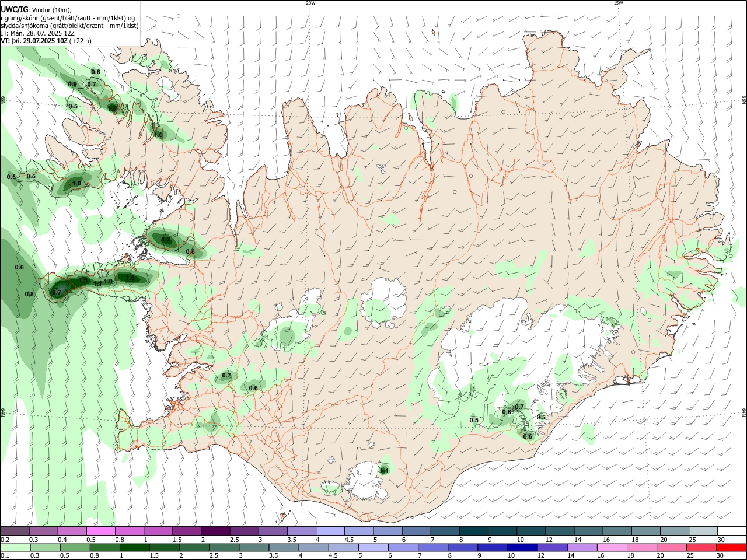Select the red 25 swatch in rain legend
Image resolution: width=747 pixels, height=560 pixels.
701,547
